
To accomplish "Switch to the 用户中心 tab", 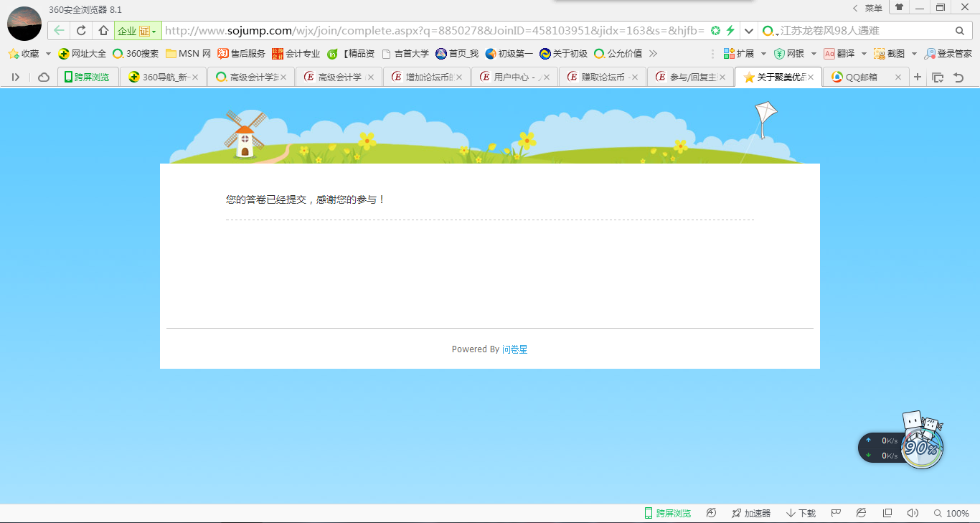I will coord(514,77).
